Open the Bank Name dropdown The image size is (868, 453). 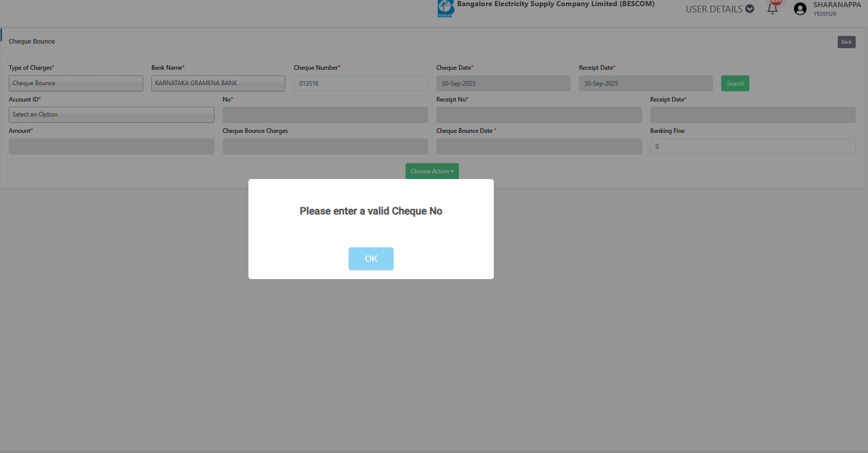click(x=218, y=83)
